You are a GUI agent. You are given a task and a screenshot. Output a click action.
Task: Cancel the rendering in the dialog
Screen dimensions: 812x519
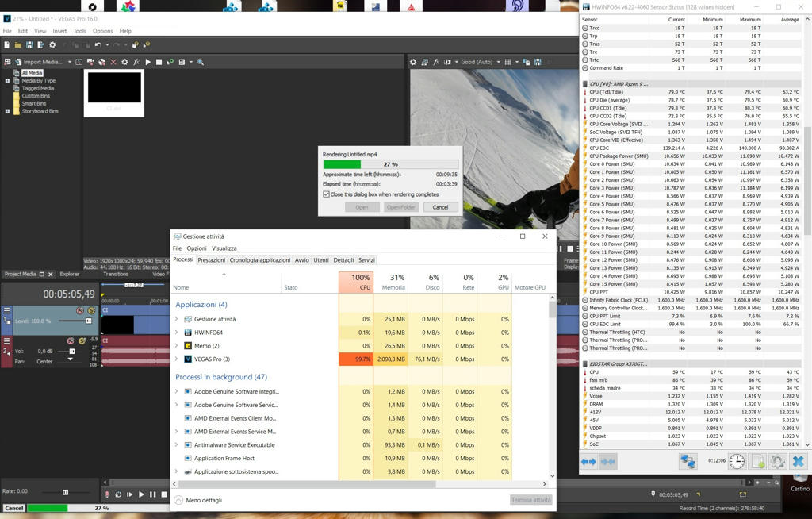[440, 207]
